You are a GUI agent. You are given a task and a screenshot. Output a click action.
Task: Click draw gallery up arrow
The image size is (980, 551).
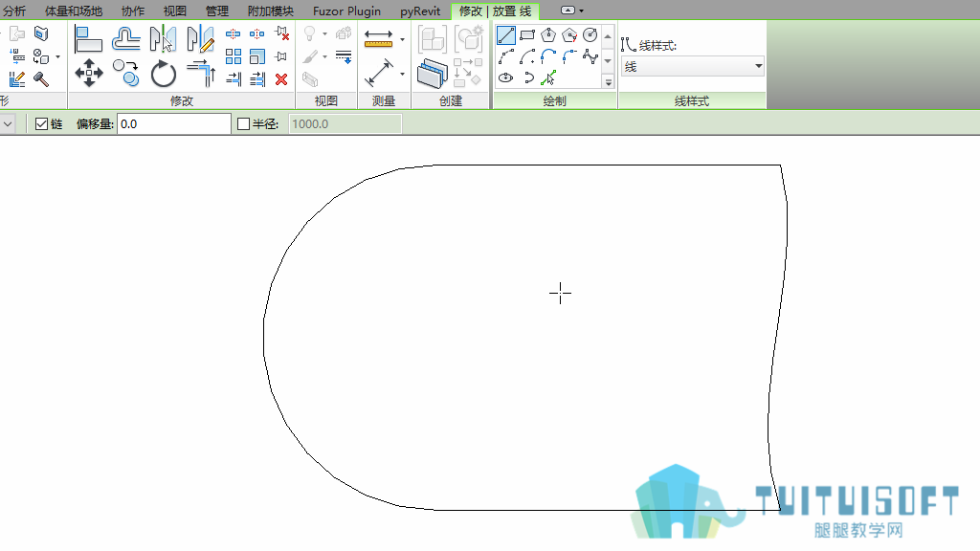pos(608,36)
